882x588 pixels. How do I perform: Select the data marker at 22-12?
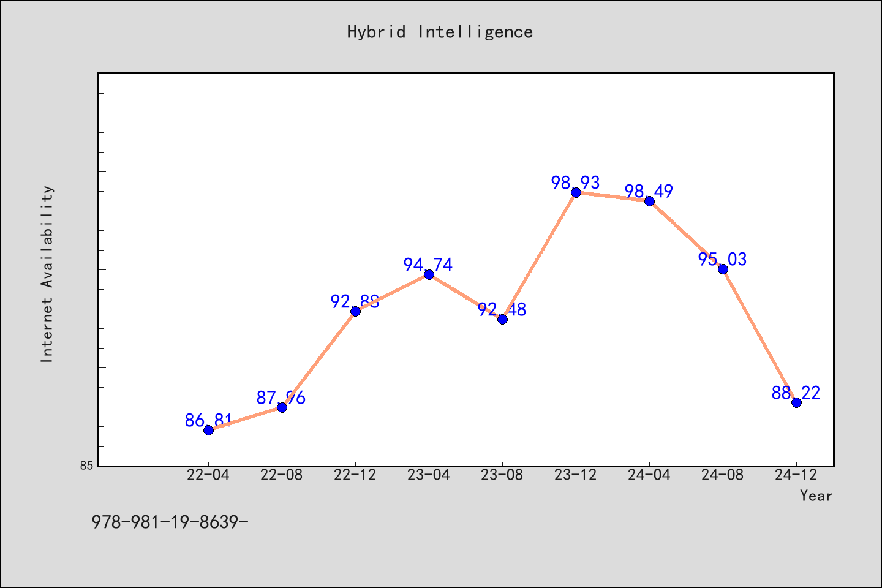click(x=355, y=311)
